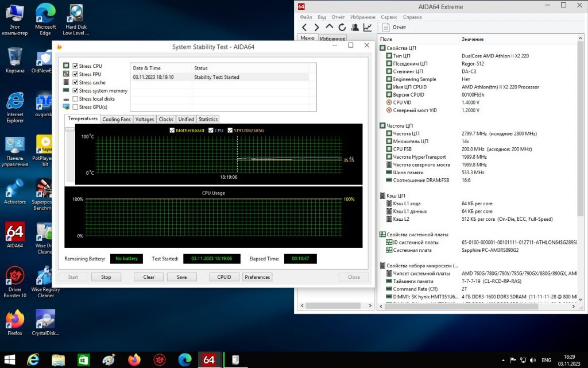The width and height of the screenshot is (588, 368).
Task: Open Этот компьютер desktop icon
Action: [x=15, y=20]
